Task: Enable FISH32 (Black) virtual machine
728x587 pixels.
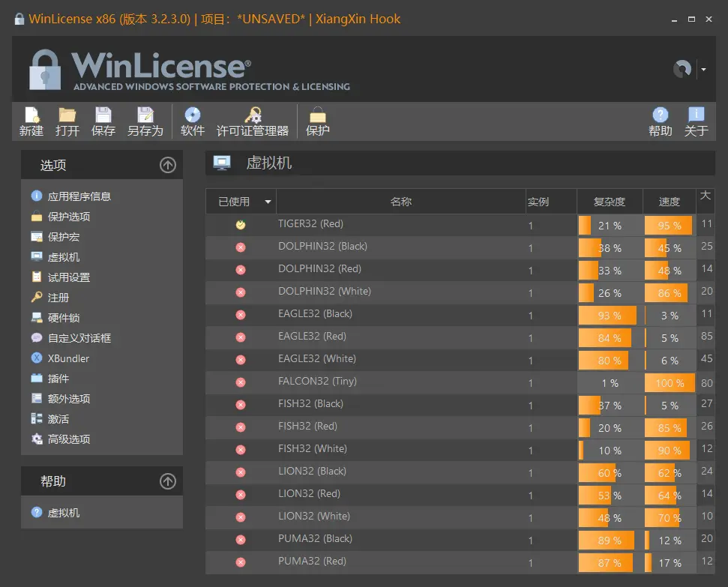Action: click(x=241, y=405)
